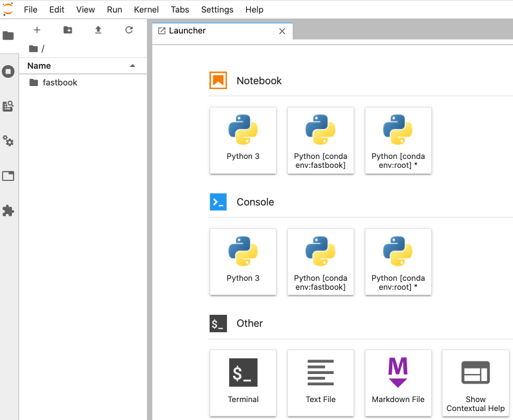Show the Commands palette sidebar
Image resolution: width=513 pixels, height=420 pixels.
(x=8, y=106)
